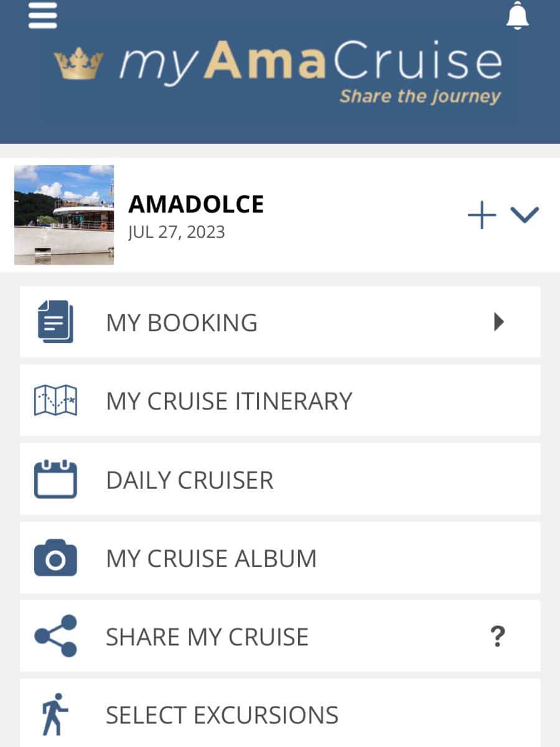Select the Share My Cruise option
Image resolution: width=560 pixels, height=747 pixels.
280,636
